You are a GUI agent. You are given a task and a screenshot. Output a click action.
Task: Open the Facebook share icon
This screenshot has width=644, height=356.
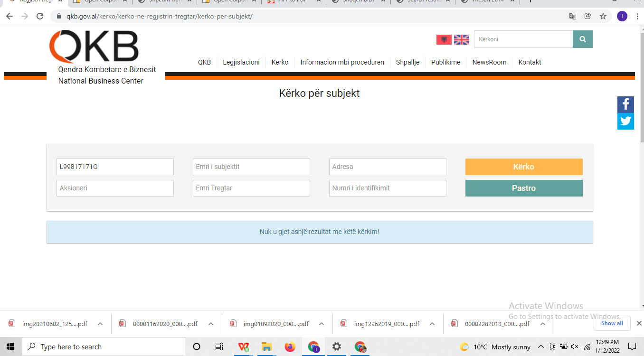[x=625, y=104]
